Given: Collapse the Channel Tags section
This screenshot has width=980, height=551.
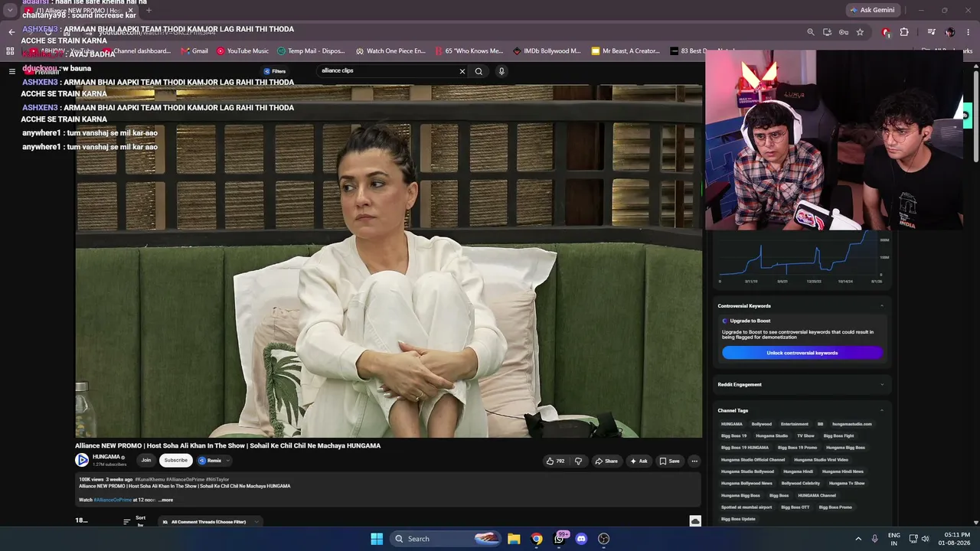Looking at the screenshot, I should coord(881,411).
